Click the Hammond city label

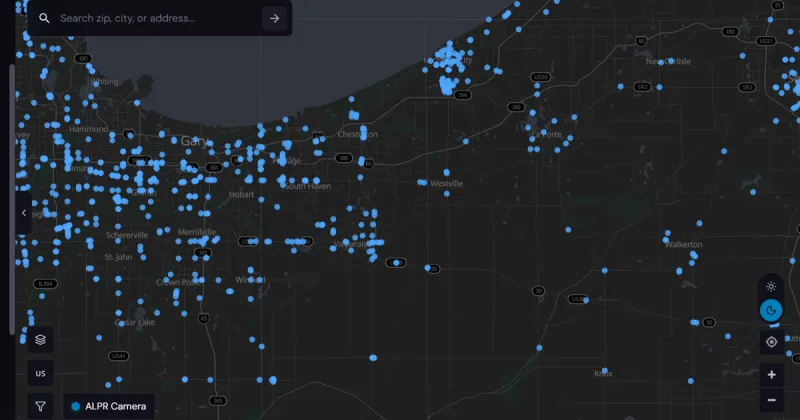(89, 129)
